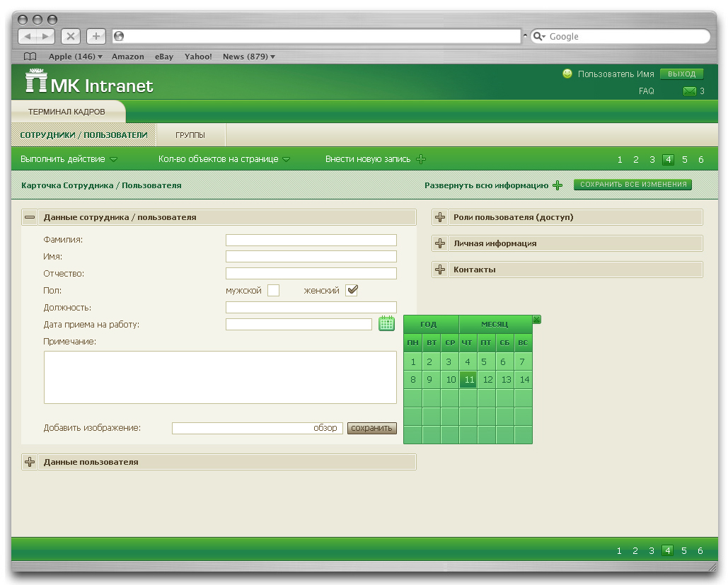
Task: Click Развернуть всю информацию link
Action: click(486, 185)
